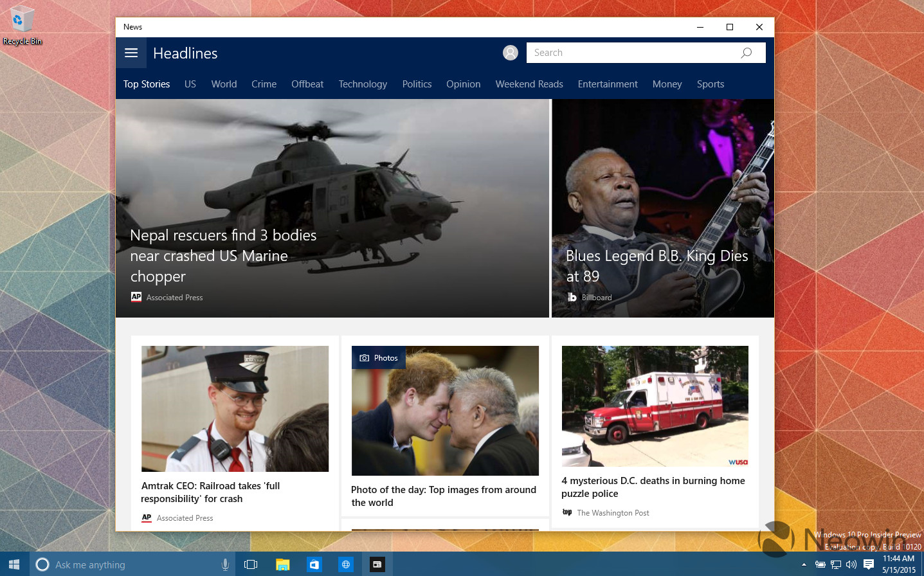Click Ask me anything search box
The height and width of the screenshot is (576, 924).
tap(132, 564)
